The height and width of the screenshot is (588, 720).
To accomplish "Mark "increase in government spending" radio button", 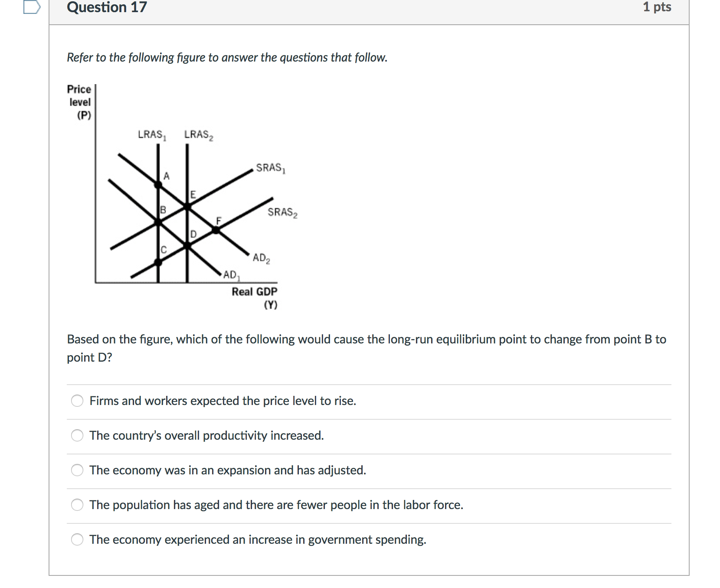I will point(77,539).
